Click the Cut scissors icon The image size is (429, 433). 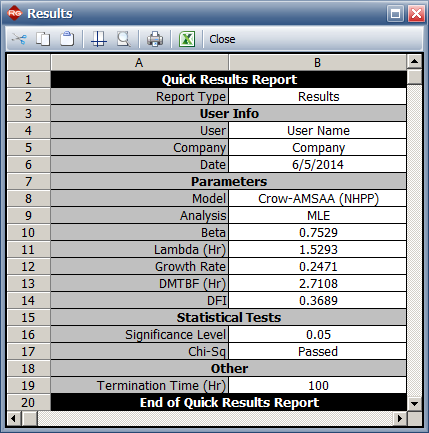[19, 39]
